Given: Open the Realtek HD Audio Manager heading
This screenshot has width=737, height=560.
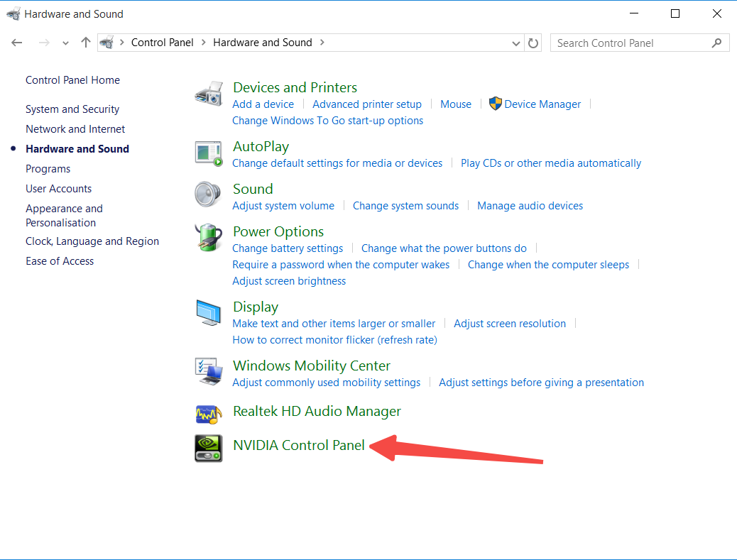Looking at the screenshot, I should [317, 411].
